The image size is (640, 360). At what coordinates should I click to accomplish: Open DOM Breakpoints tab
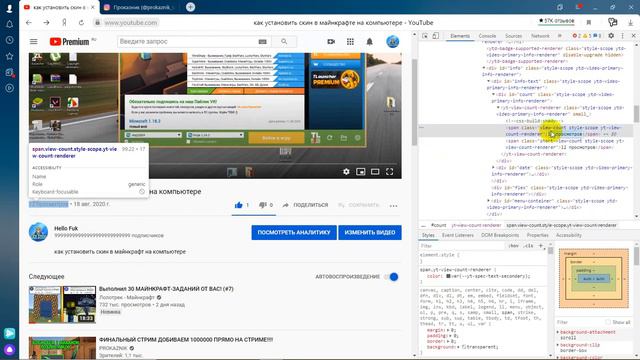pos(500,235)
